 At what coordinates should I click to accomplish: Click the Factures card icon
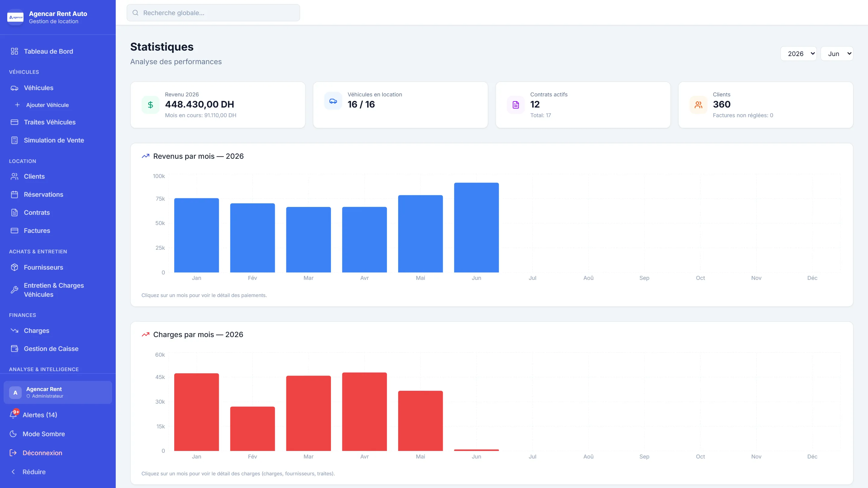[14, 231]
